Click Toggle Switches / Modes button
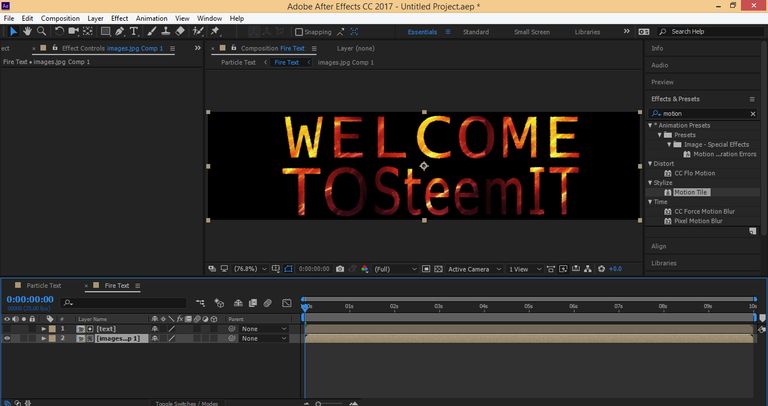Image resolution: width=768 pixels, height=406 pixels. pyautogui.click(x=186, y=404)
